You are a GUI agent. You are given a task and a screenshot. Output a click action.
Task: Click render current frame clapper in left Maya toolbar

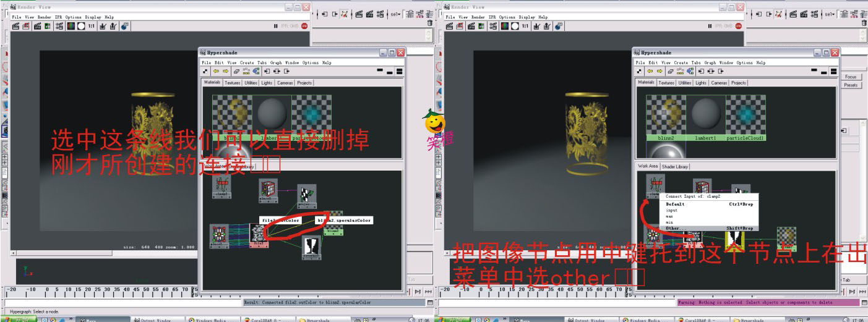click(x=359, y=14)
